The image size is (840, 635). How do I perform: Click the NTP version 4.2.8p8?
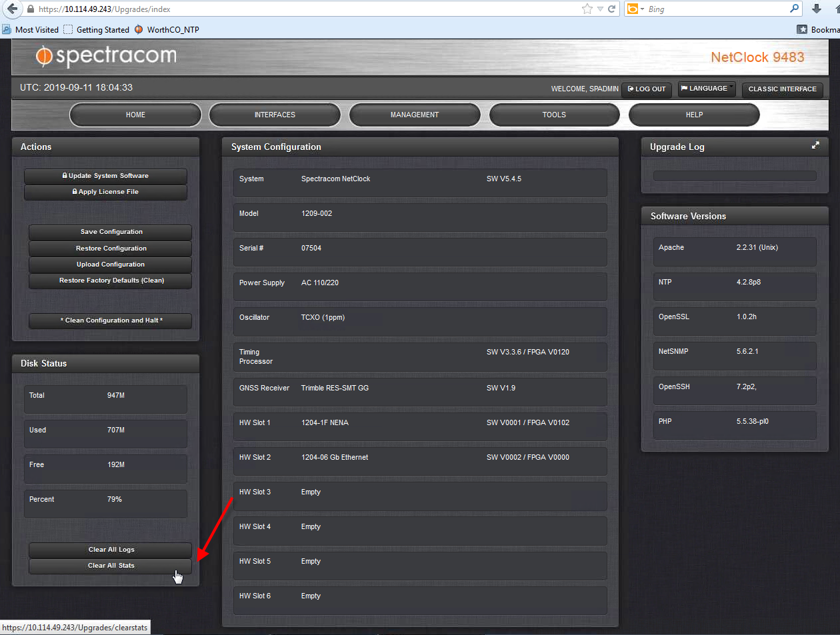click(x=749, y=283)
